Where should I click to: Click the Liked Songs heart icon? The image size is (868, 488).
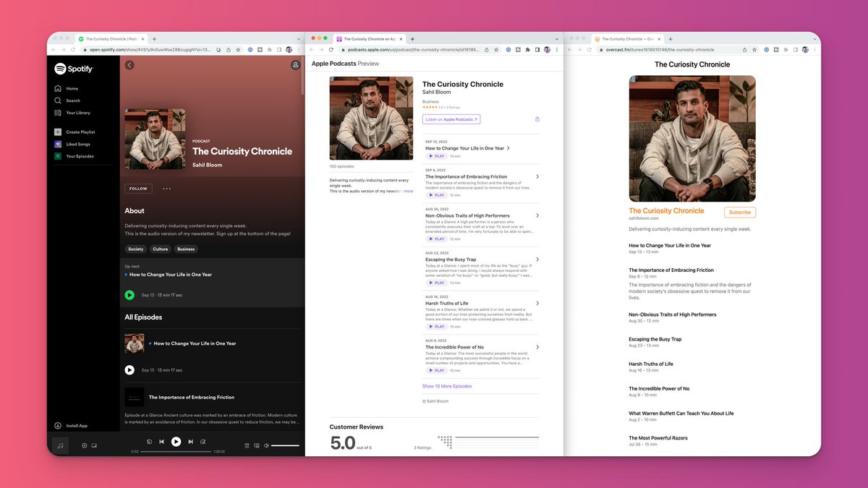pyautogui.click(x=58, y=144)
